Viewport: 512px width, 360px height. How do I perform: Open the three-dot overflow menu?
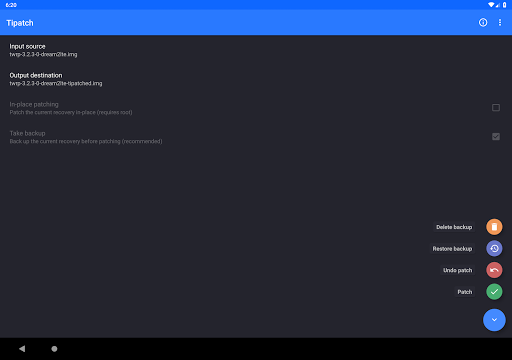[500, 22]
